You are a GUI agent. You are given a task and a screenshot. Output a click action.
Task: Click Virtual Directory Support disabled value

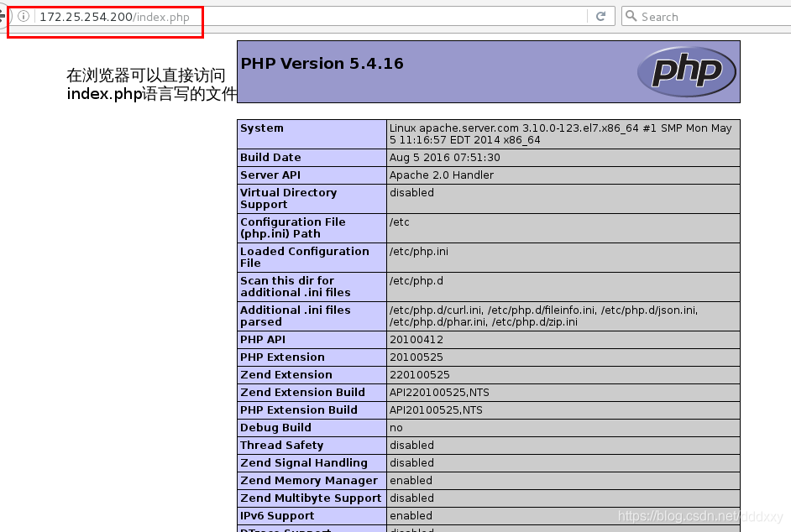(411, 193)
